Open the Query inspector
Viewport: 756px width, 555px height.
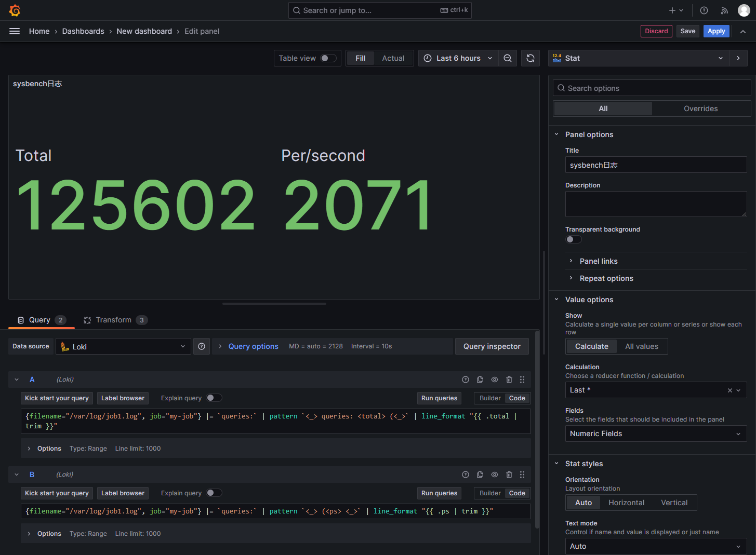click(492, 346)
